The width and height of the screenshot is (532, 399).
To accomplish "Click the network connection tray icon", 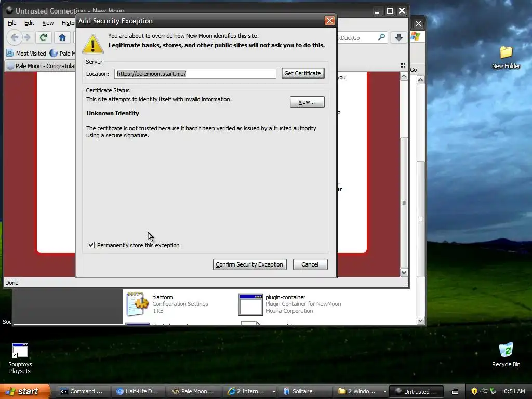I will (484, 391).
